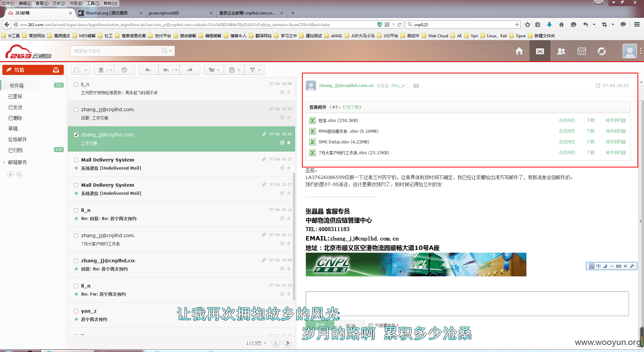Check the 回复: 工作交接 message checkbox
This screenshot has width=644, height=352.
click(76, 109)
